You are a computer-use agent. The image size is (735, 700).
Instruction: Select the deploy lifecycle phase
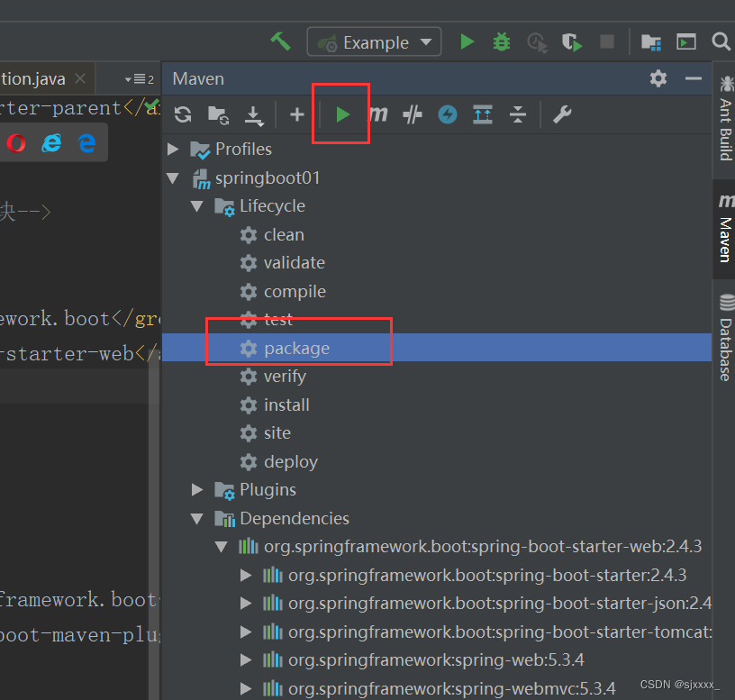pos(291,462)
